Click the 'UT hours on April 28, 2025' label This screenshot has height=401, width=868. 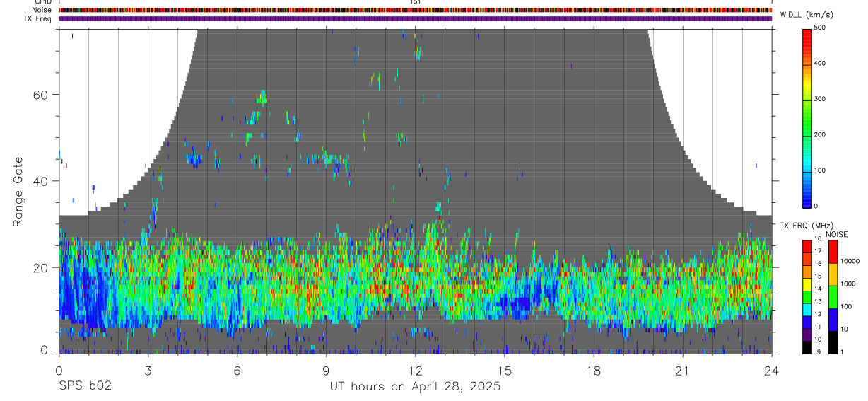(415, 387)
